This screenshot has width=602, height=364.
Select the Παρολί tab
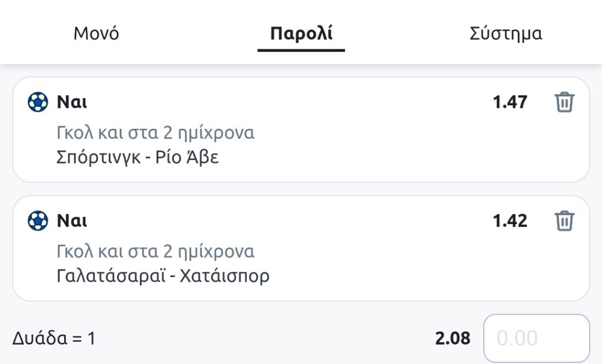(301, 34)
